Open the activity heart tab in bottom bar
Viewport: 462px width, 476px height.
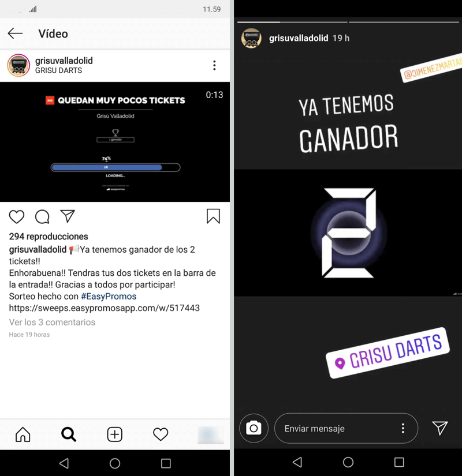point(161,434)
